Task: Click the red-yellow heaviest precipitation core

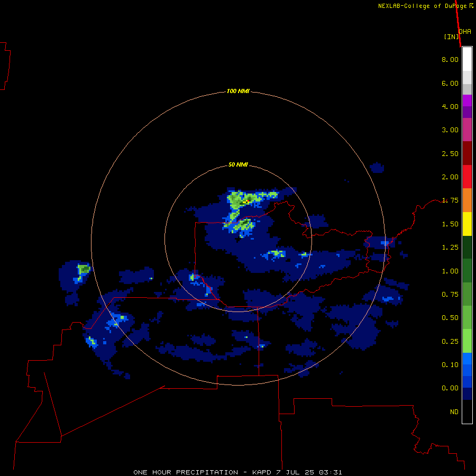Action: click(246, 202)
